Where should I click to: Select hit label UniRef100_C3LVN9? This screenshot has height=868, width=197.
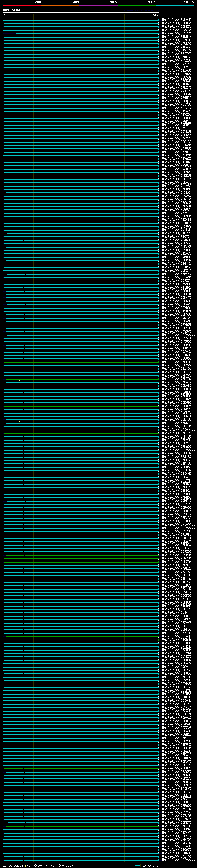click(177, 677)
